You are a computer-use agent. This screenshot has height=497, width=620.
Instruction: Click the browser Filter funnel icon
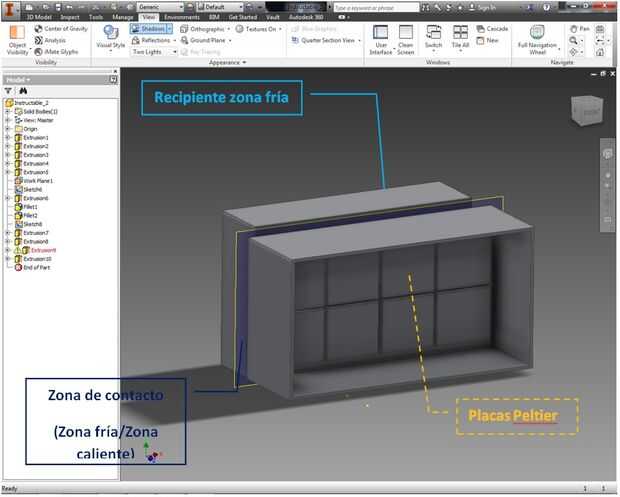pyautogui.click(x=8, y=91)
